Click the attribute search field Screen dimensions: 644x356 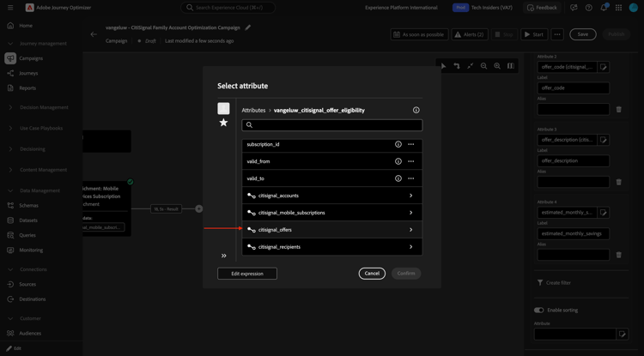331,125
